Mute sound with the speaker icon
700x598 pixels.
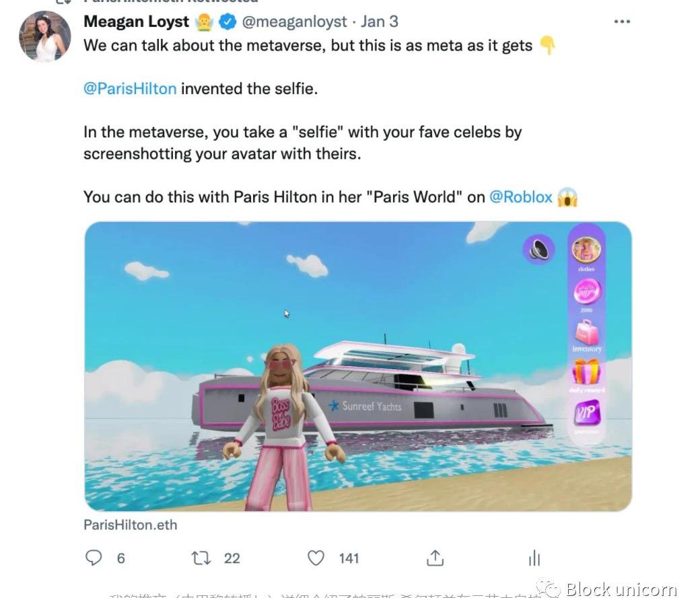pos(539,249)
